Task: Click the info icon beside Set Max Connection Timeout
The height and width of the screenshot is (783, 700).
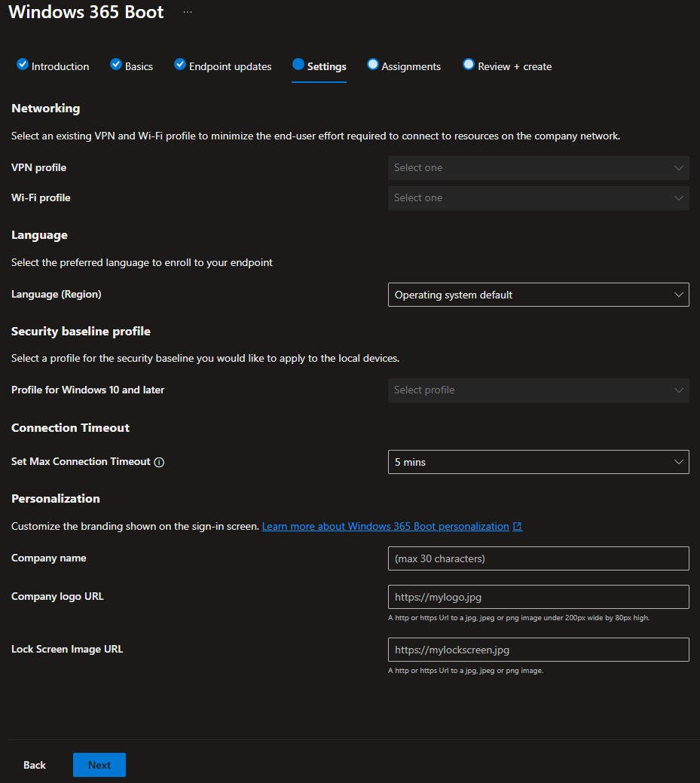Action: 159,462
